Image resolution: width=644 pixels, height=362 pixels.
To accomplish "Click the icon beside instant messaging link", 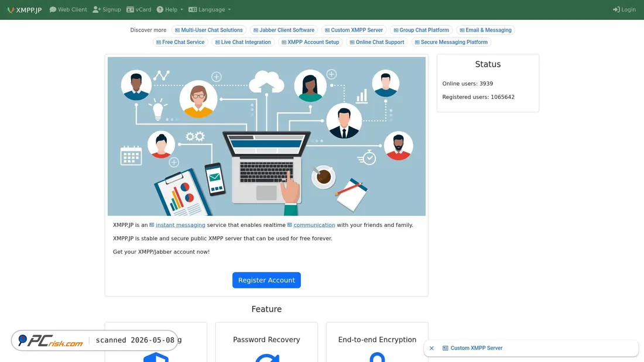I will [x=152, y=225].
